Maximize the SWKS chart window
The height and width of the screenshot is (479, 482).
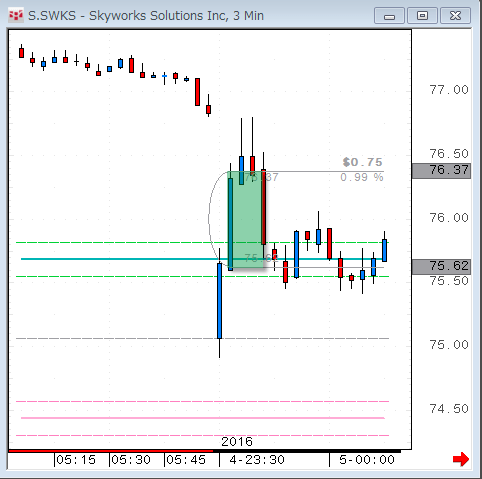[422, 16]
